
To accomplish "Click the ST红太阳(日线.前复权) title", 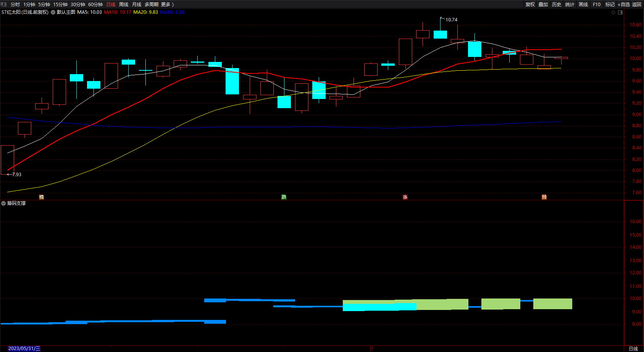I will click(25, 12).
